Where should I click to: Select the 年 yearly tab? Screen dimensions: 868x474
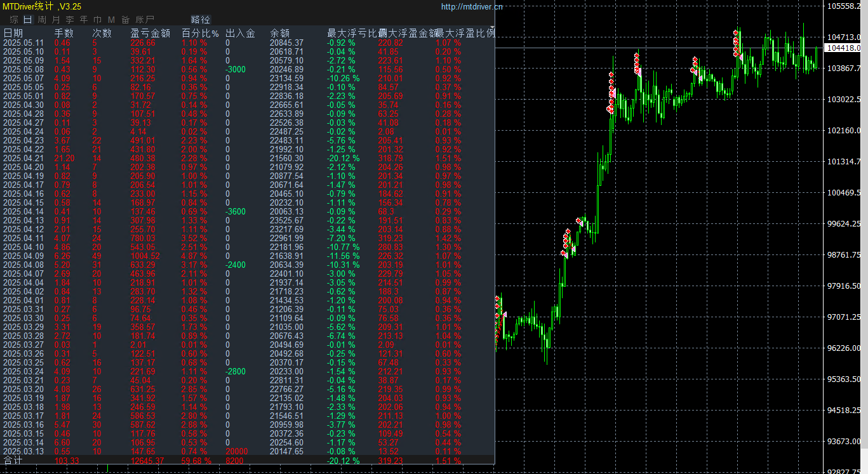84,20
